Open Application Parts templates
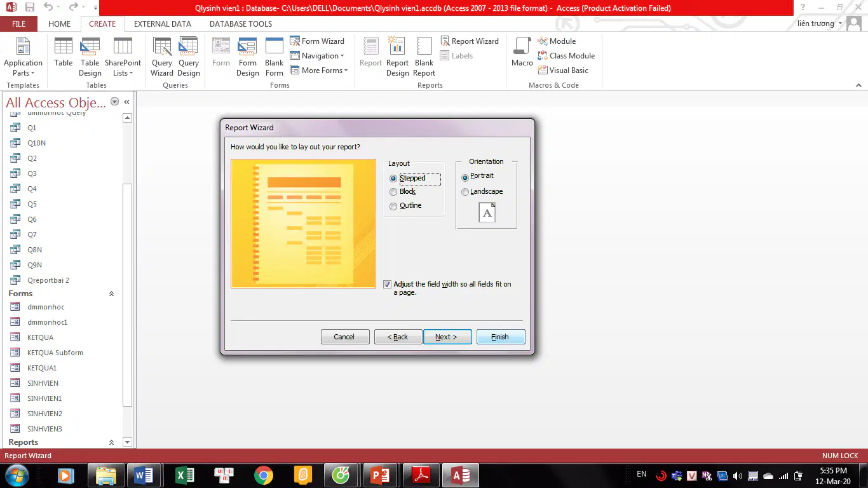Viewport: 868px width, 488px height. [23, 57]
